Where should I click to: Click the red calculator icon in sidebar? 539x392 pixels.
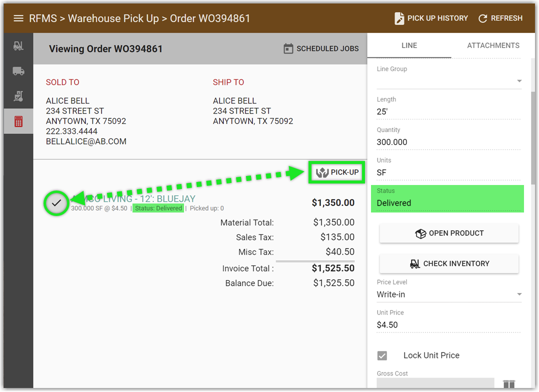click(18, 120)
